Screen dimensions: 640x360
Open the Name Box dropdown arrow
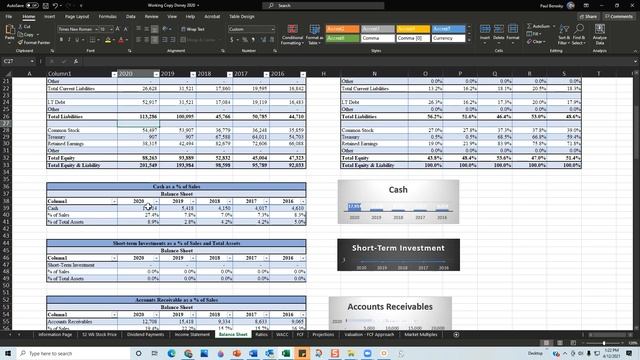[x=32, y=61]
